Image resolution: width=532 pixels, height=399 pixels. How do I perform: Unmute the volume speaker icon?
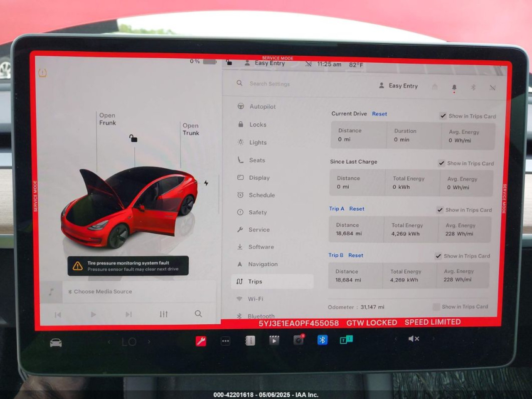pyautogui.click(x=414, y=339)
